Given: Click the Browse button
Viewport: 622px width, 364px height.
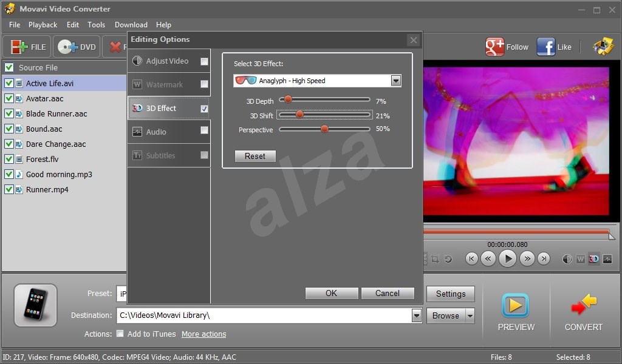Looking at the screenshot, I should [445, 315].
